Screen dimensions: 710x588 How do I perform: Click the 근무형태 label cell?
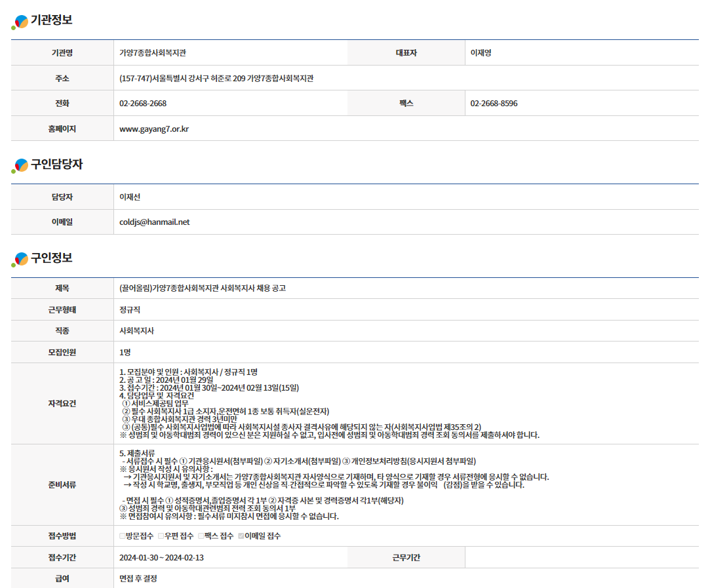62,309
